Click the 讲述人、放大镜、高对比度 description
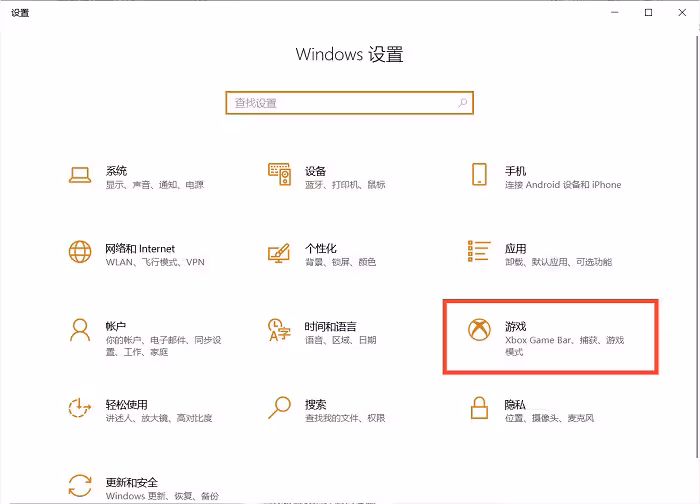This screenshot has width=700, height=504. click(159, 418)
